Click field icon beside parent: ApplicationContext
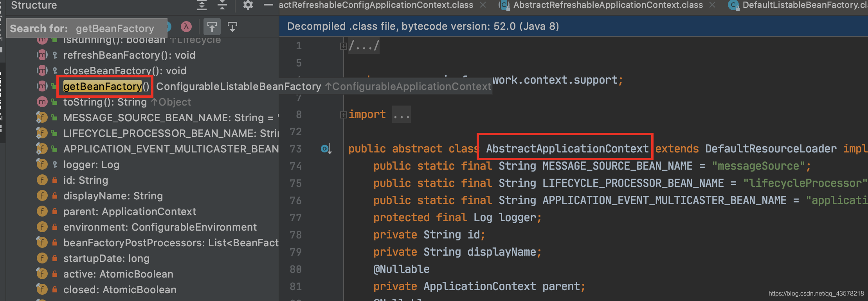This screenshot has width=868, height=301. 42,211
